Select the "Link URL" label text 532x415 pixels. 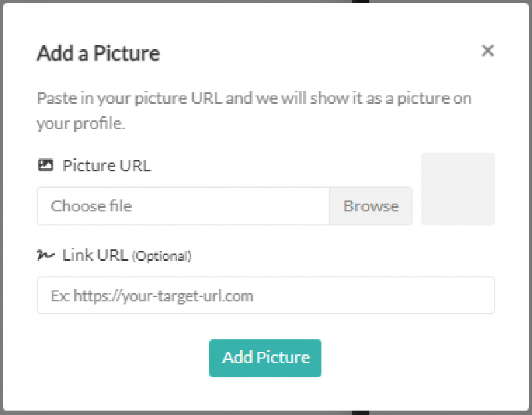[94, 255]
